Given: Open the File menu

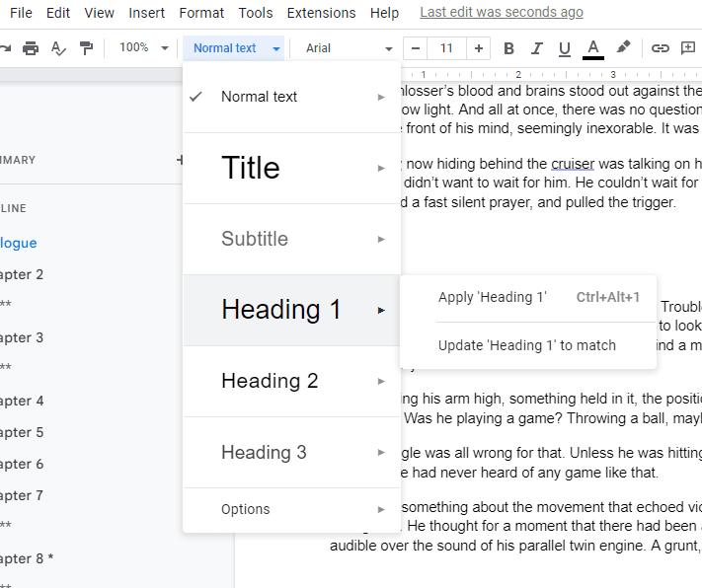Looking at the screenshot, I should coord(21,13).
